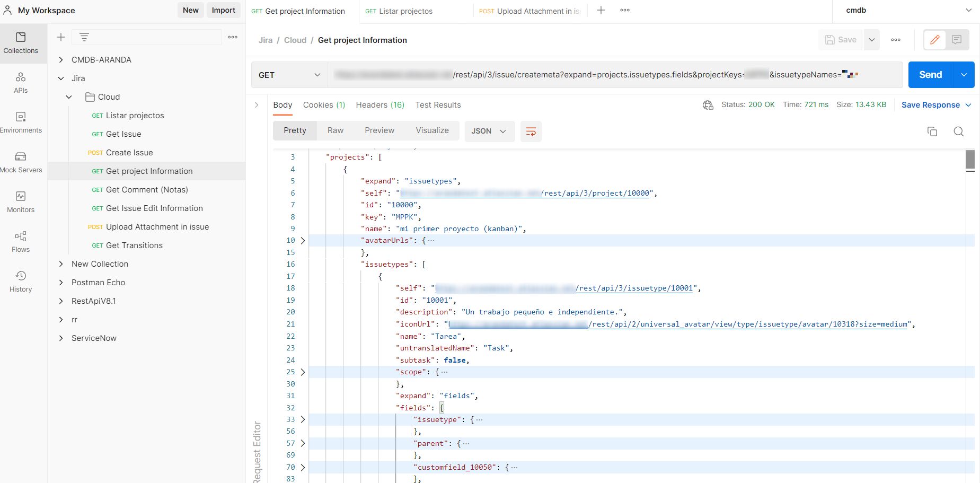980x483 pixels.
Task: Copy the response body with copy icon
Action: click(x=932, y=131)
